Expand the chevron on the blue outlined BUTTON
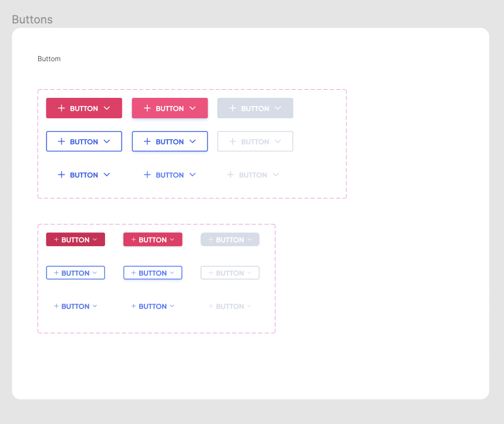The height and width of the screenshot is (424, 504). coord(107,141)
